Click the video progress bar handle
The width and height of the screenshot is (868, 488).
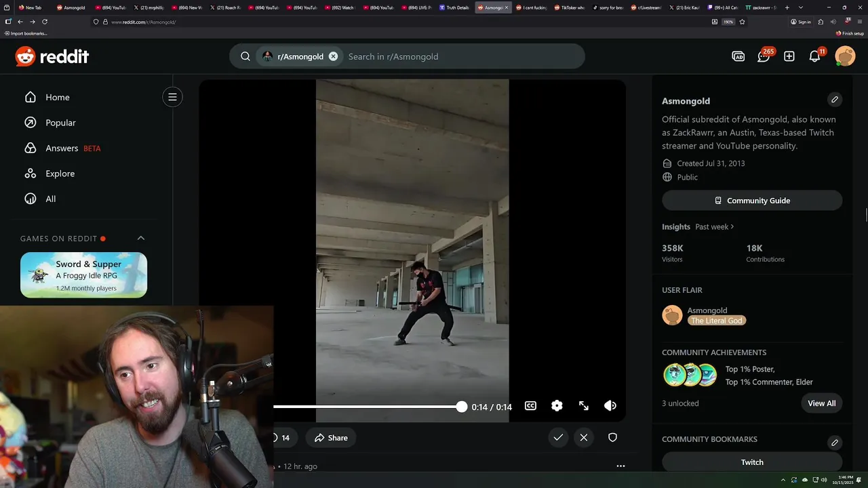click(x=462, y=407)
